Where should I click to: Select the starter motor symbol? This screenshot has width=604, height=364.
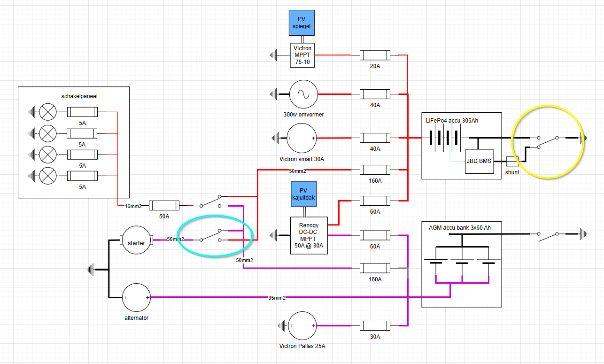click(x=137, y=240)
